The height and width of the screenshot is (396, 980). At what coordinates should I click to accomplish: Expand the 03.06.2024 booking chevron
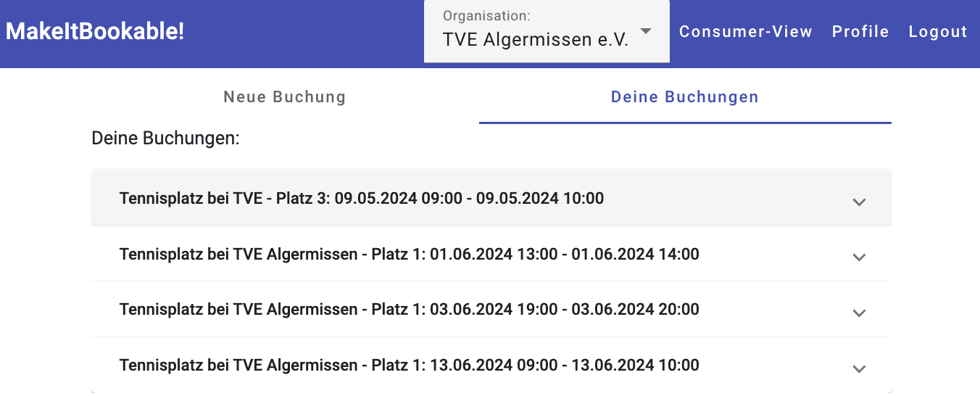pyautogui.click(x=859, y=313)
